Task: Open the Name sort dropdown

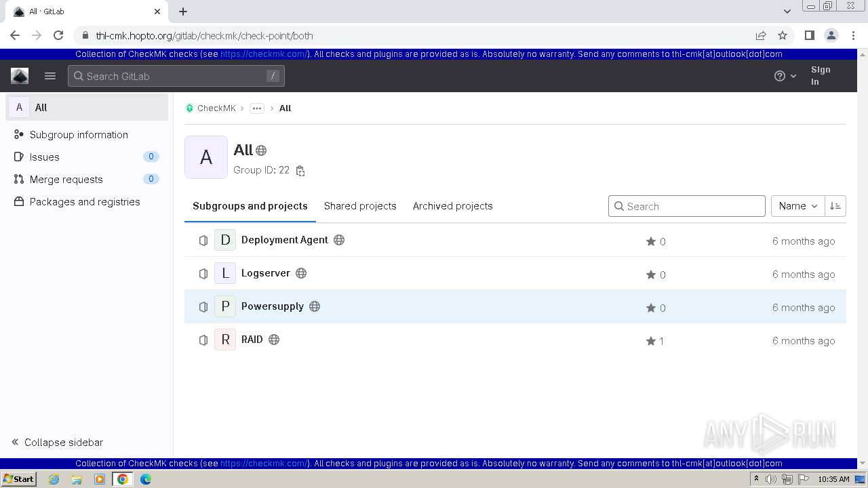Action: pyautogui.click(x=798, y=206)
